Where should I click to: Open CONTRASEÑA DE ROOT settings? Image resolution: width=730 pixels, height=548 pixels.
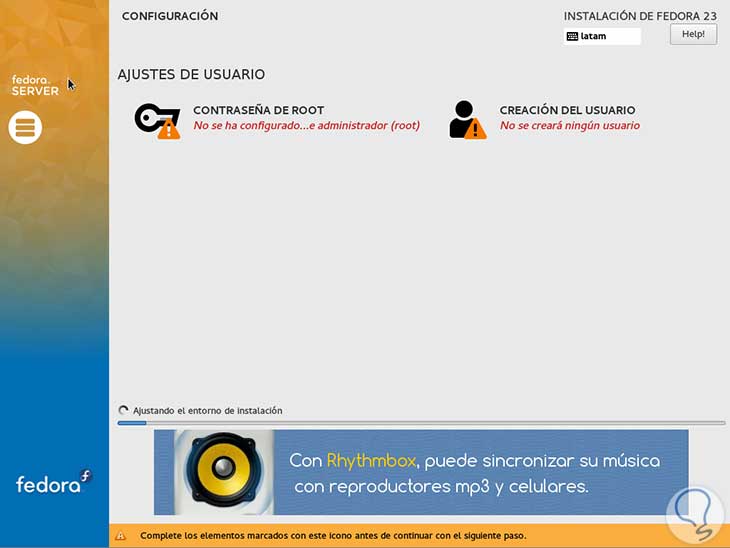(x=258, y=110)
